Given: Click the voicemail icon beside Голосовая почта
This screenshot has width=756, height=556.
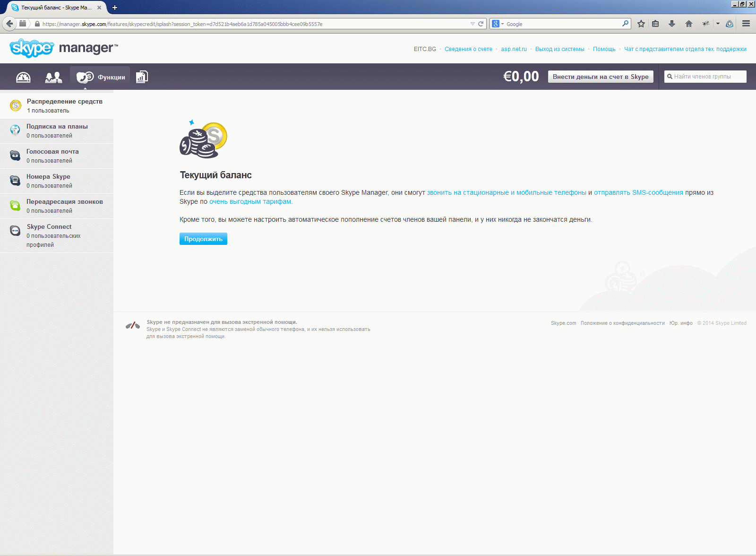Looking at the screenshot, I should (x=16, y=156).
